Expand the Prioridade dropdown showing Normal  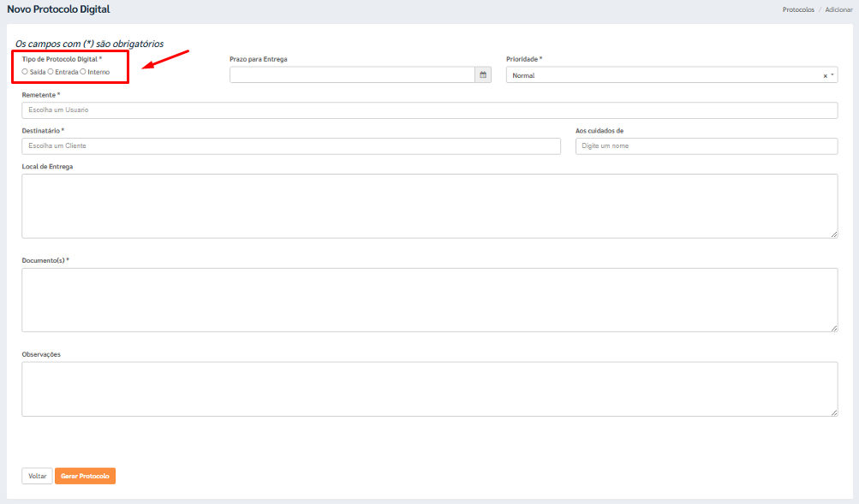[668, 75]
